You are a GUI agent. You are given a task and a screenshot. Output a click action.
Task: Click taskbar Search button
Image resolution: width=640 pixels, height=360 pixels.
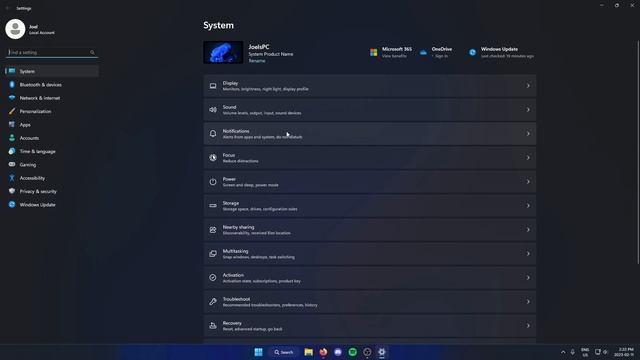[x=284, y=352]
